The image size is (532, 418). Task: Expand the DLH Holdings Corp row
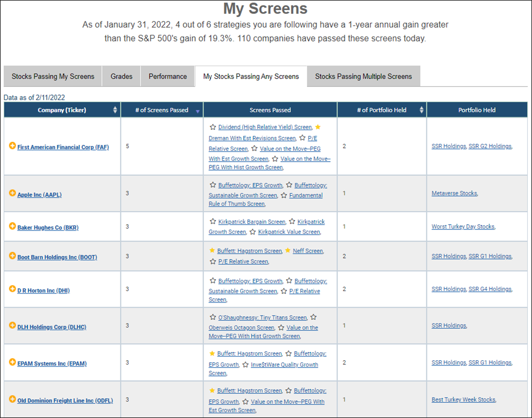(12, 326)
